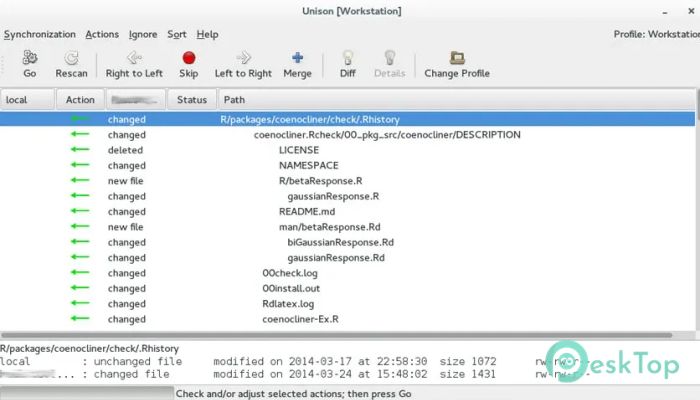Select the README.md row
The height and width of the screenshot is (400, 700).
347,212
